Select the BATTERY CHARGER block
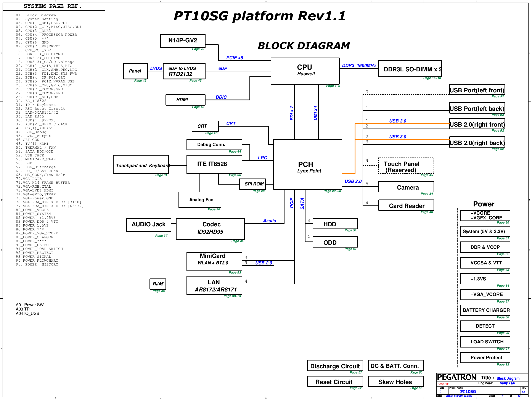Screen dimensions: 532x399 (x=485, y=310)
